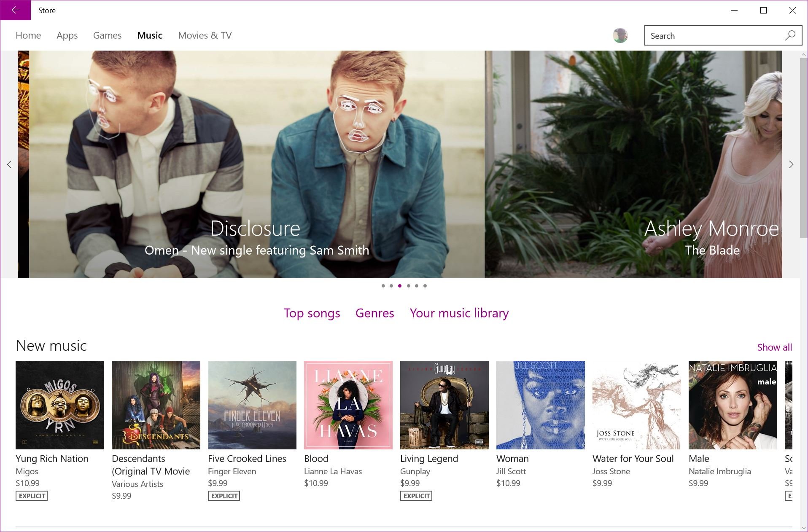The image size is (808, 532).
Task: Click the back arrow in title bar
Action: (x=16, y=10)
